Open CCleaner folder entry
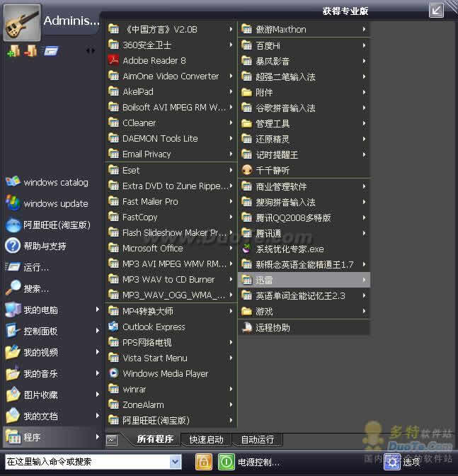This screenshot has width=458, height=476. [x=171, y=123]
